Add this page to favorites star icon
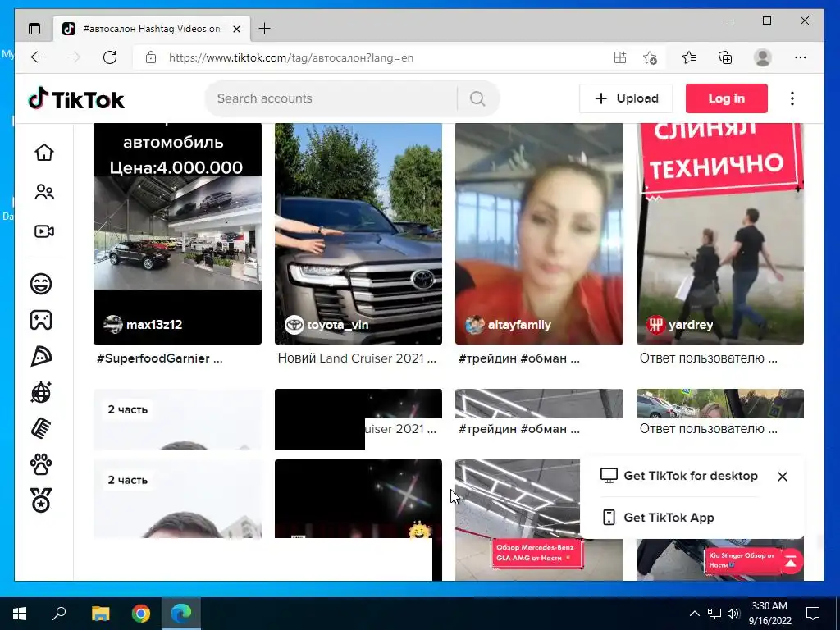840x630 pixels. tap(650, 57)
